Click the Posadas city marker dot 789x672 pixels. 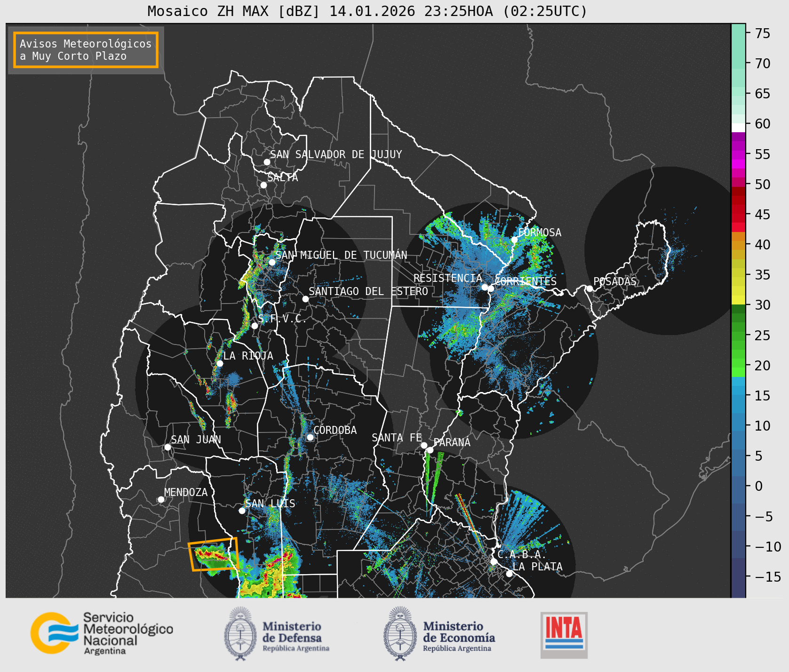click(590, 288)
